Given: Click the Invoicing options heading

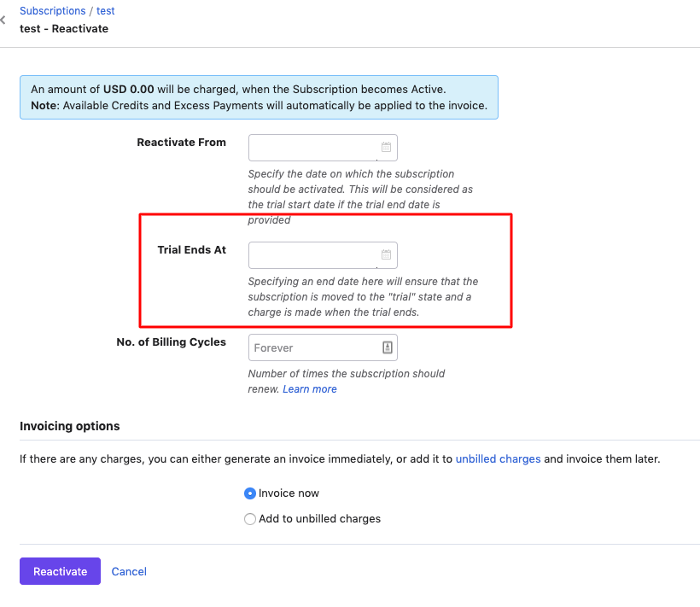Looking at the screenshot, I should pyautogui.click(x=70, y=426).
